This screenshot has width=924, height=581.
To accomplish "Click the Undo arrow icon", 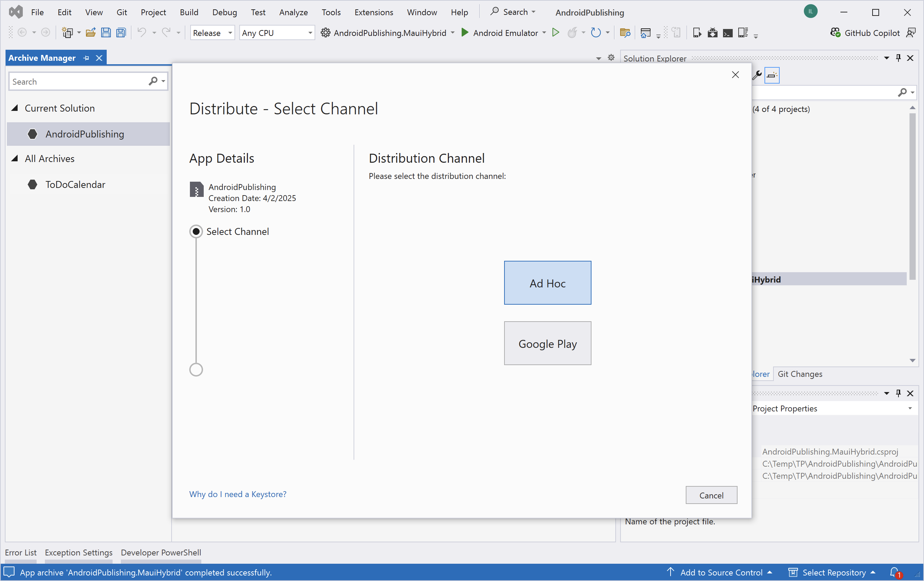I will 142,32.
